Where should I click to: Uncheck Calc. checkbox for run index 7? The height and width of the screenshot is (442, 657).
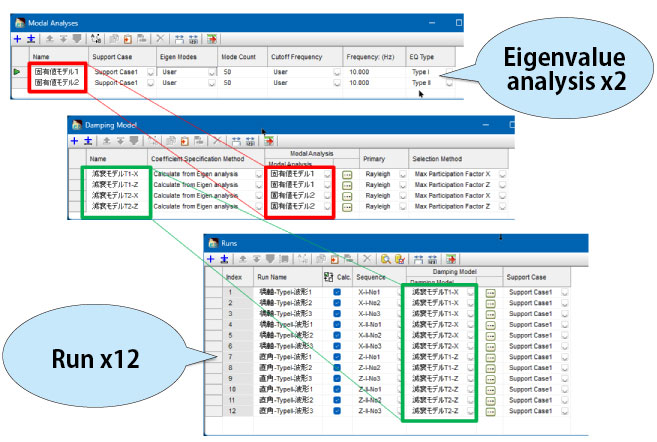point(337,357)
